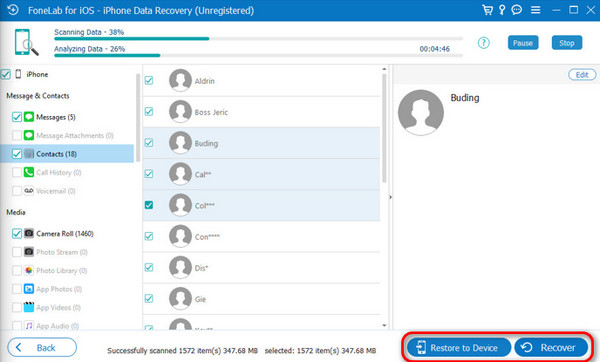The width and height of the screenshot is (600, 362).
Task: Click the App Photos icon
Action: coord(29,289)
